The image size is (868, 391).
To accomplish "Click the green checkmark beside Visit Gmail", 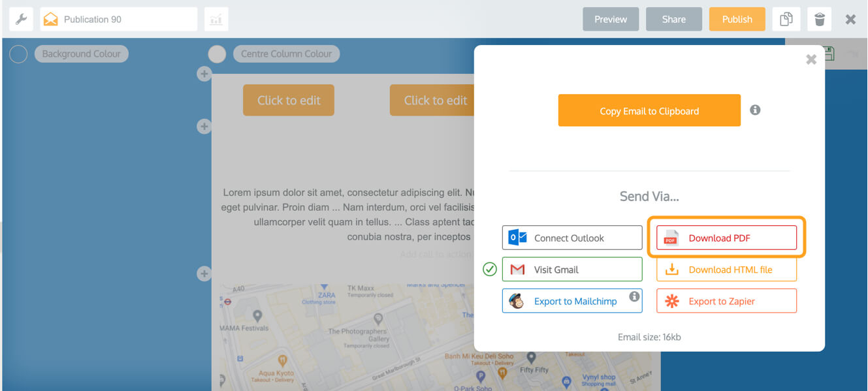I will point(489,269).
